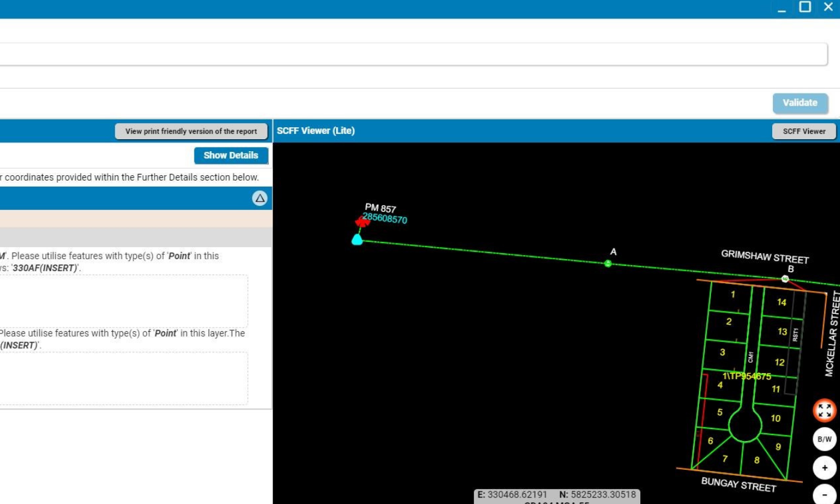Maximize the application window

(805, 7)
